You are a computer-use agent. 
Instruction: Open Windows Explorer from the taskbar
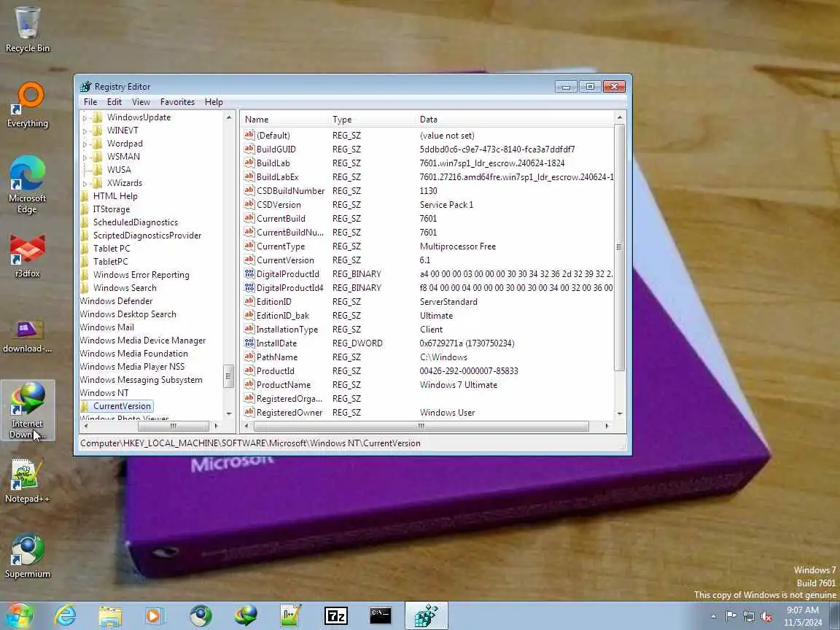[x=110, y=615]
